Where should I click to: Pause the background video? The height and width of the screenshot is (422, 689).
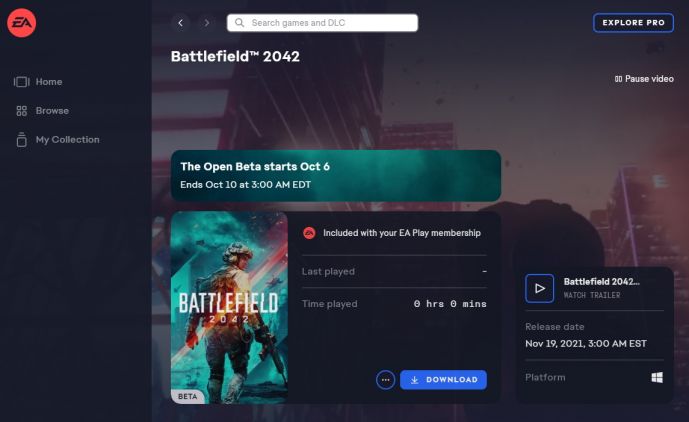click(644, 79)
